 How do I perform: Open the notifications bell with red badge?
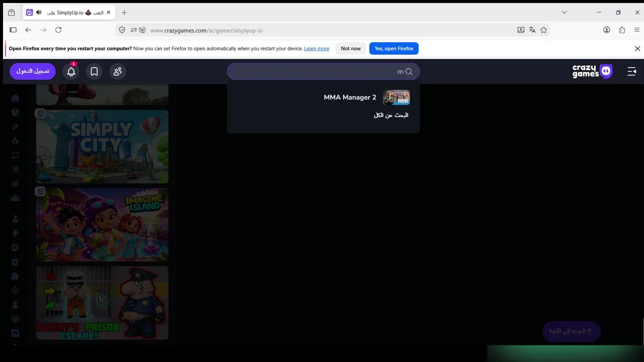pyautogui.click(x=71, y=71)
